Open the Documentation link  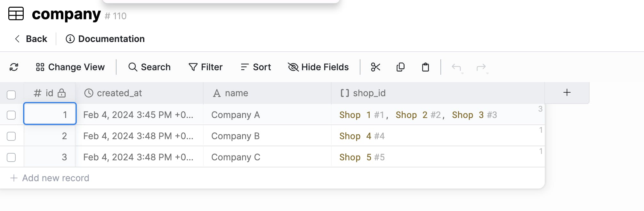tap(105, 39)
